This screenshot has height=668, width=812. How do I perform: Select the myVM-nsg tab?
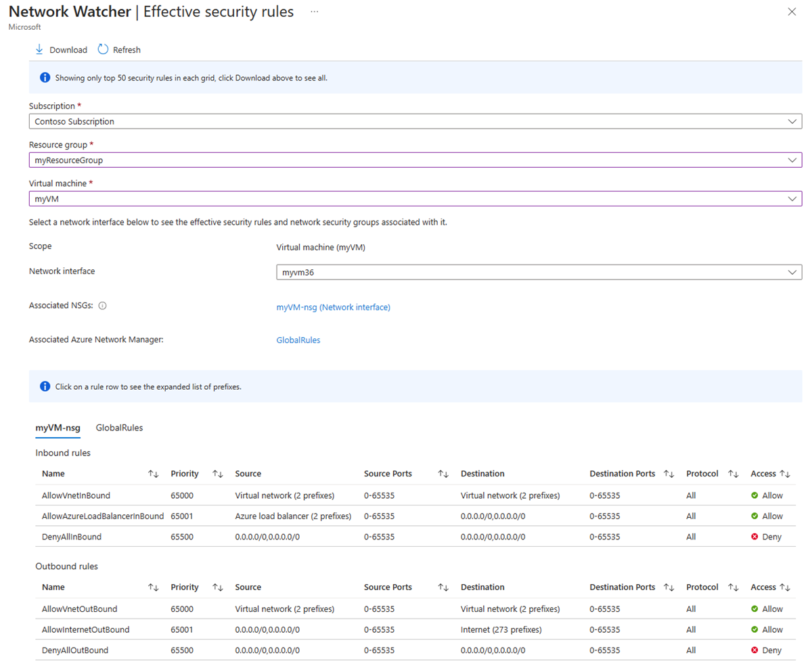click(58, 427)
